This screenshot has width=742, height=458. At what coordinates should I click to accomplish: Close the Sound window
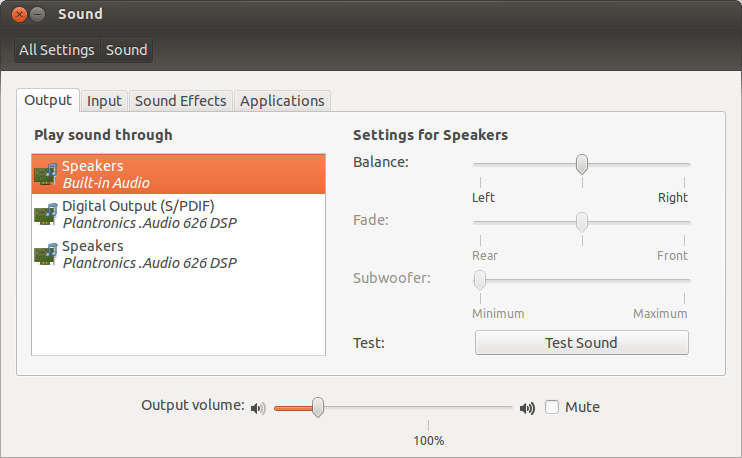point(19,15)
